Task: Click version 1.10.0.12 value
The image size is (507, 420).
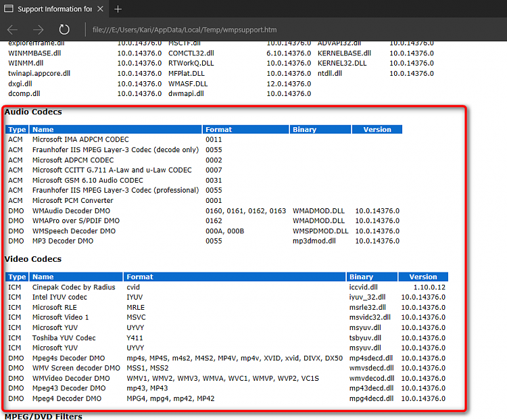Action: [x=429, y=287]
